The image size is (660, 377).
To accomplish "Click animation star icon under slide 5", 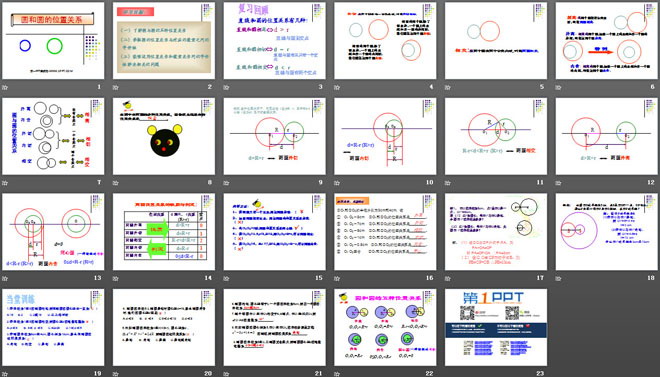I will pos(447,88).
